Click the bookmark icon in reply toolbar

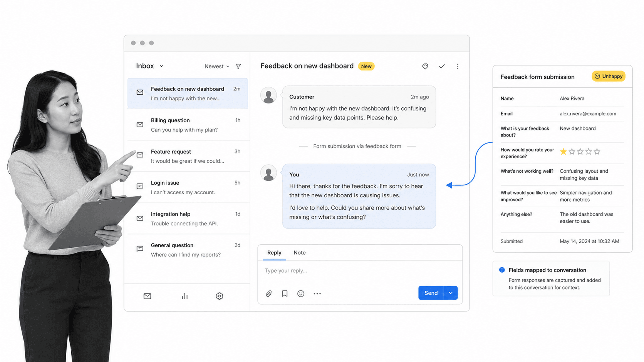285,294
